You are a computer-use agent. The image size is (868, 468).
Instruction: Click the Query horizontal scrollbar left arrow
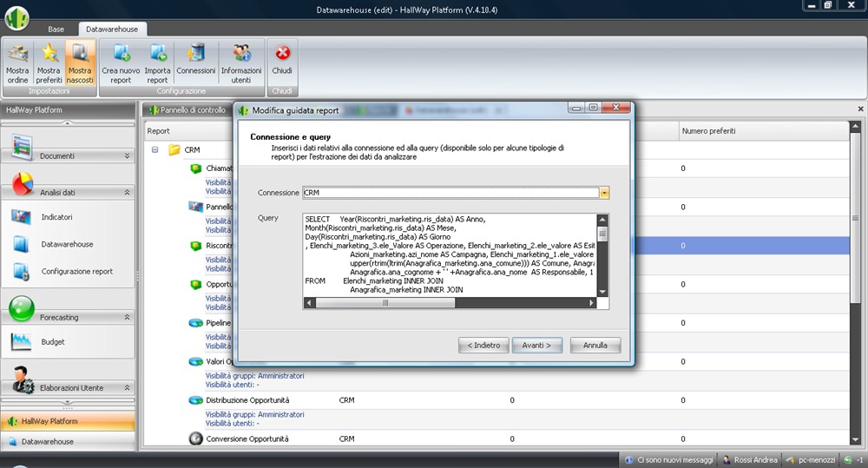(x=310, y=303)
